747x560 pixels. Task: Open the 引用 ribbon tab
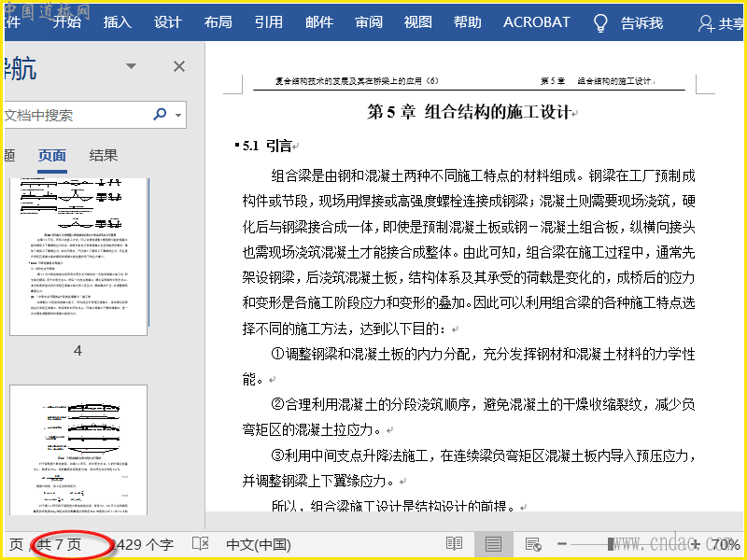click(x=269, y=22)
